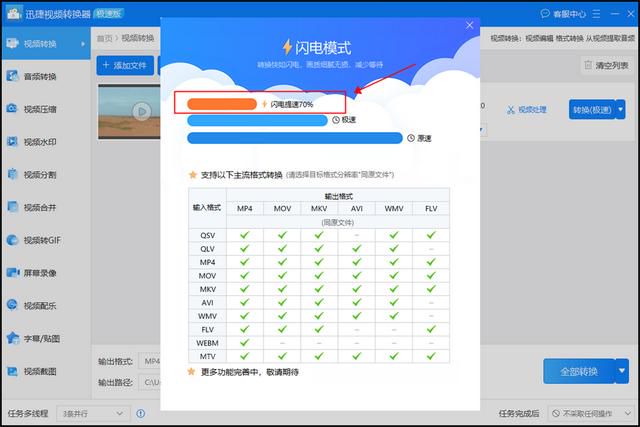Screen dimensions: 640x427
Task: Click the WEBM input format row label
Action: [x=207, y=343]
